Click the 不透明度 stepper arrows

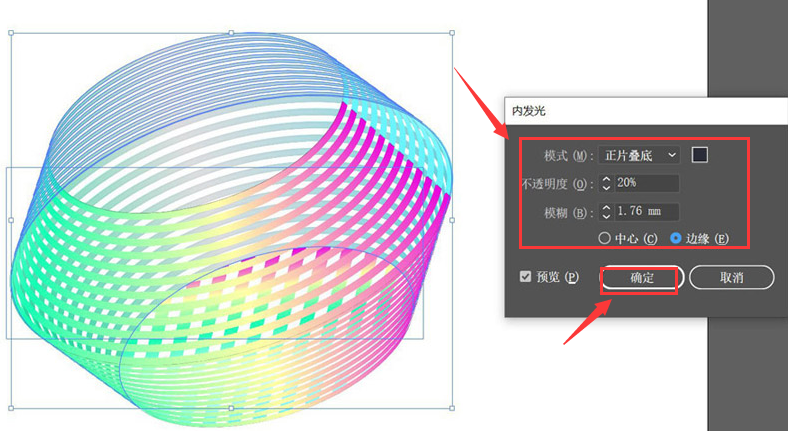[x=606, y=183]
